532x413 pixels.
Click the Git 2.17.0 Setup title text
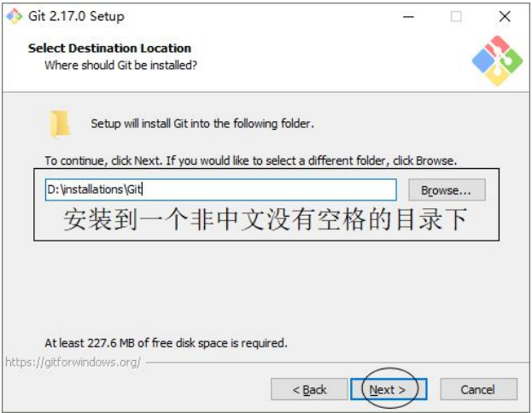tap(76, 16)
